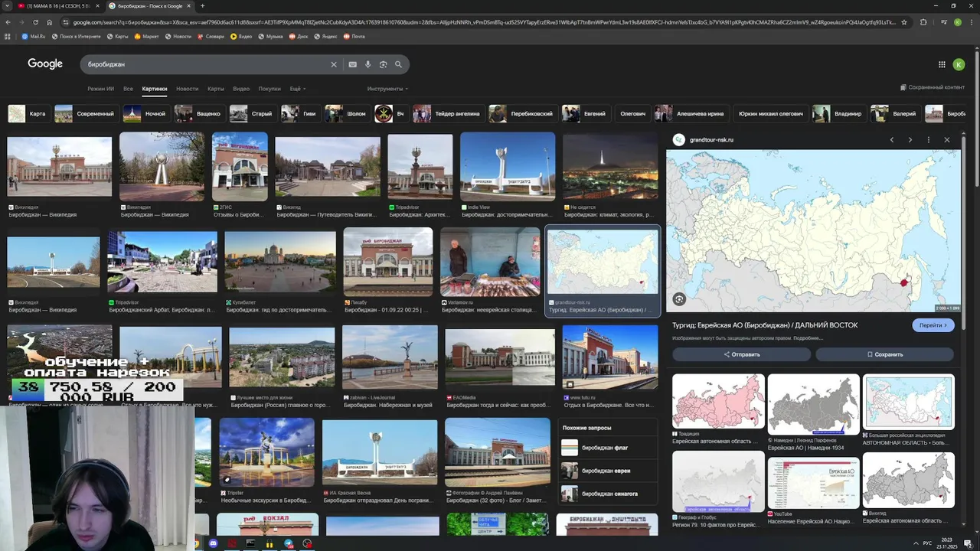Open the tab search chevron in Chrome

(8, 6)
